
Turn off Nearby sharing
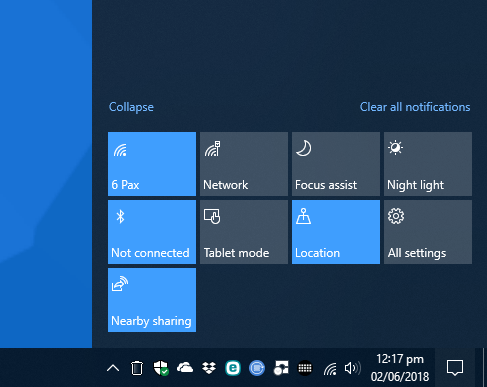(152, 300)
